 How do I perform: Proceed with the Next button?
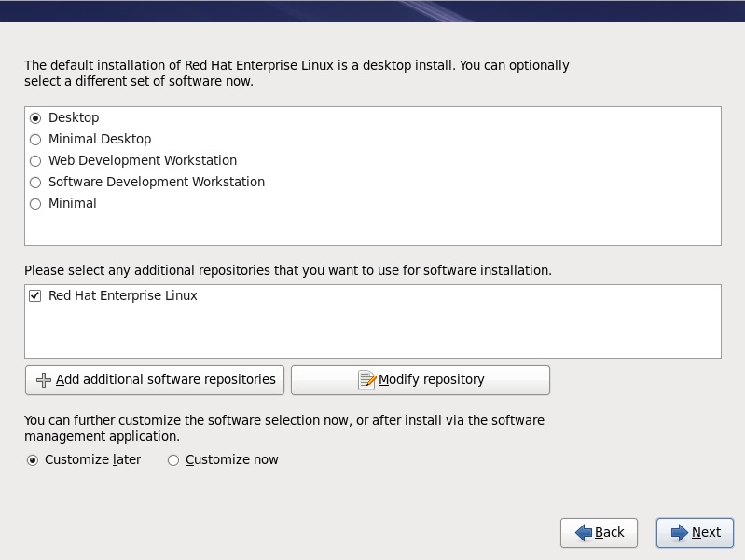coord(695,532)
